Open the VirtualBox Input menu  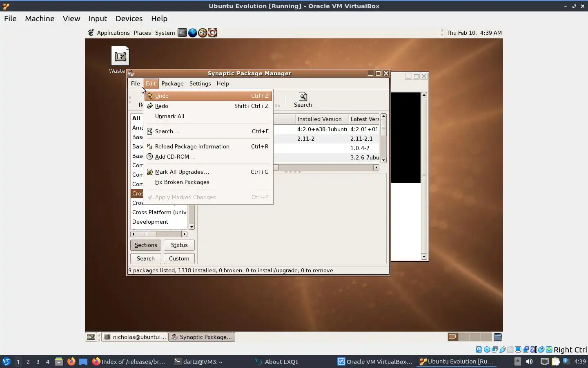point(98,18)
